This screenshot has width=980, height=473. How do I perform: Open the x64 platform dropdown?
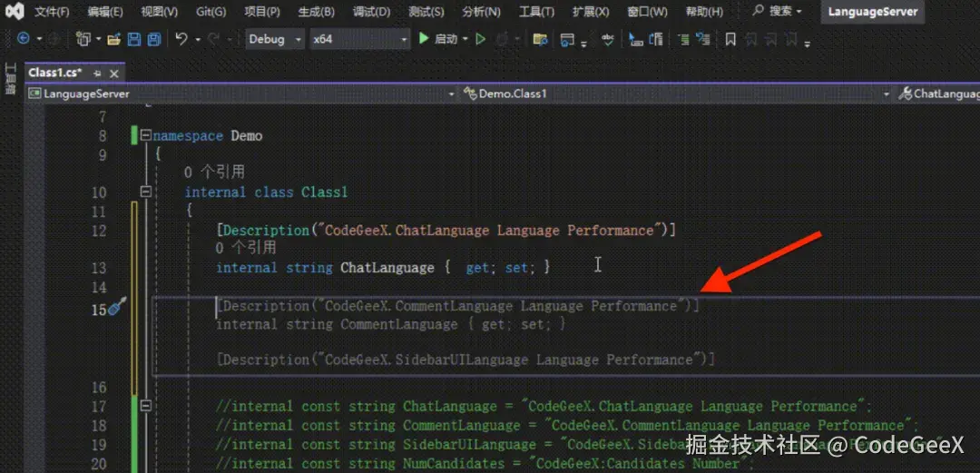359,39
